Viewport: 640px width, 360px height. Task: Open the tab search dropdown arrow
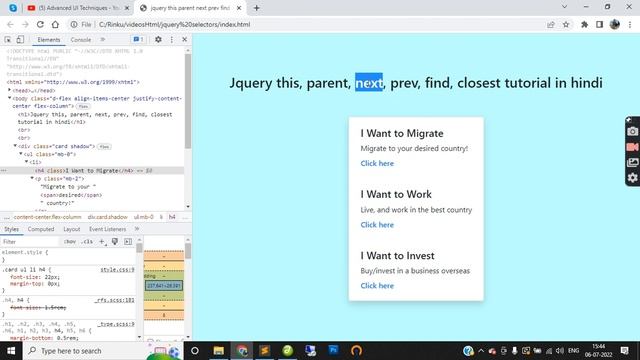pos(564,7)
